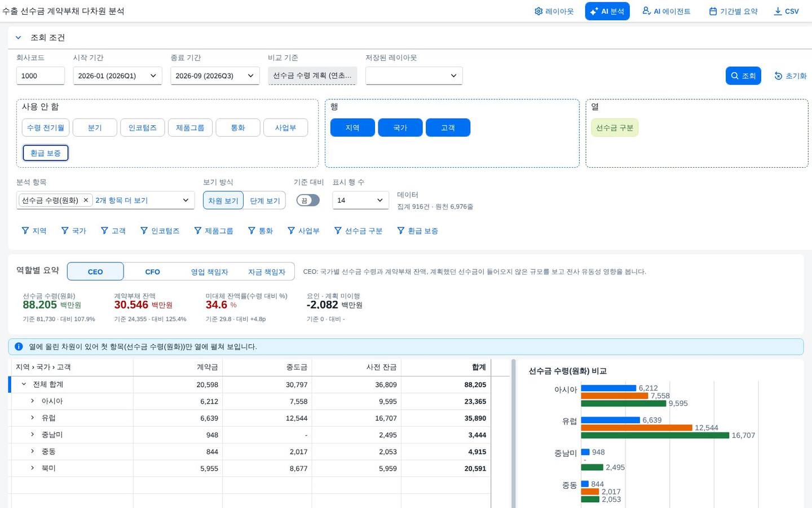Collapse the 조회 조건 section
Viewport: 812px width, 508px height.
[x=18, y=37]
